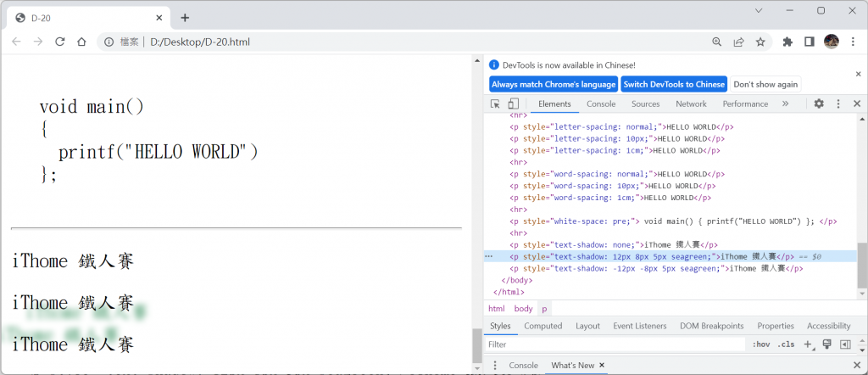Open the Styles pane tab
The width and height of the screenshot is (868, 375).
[500, 327]
